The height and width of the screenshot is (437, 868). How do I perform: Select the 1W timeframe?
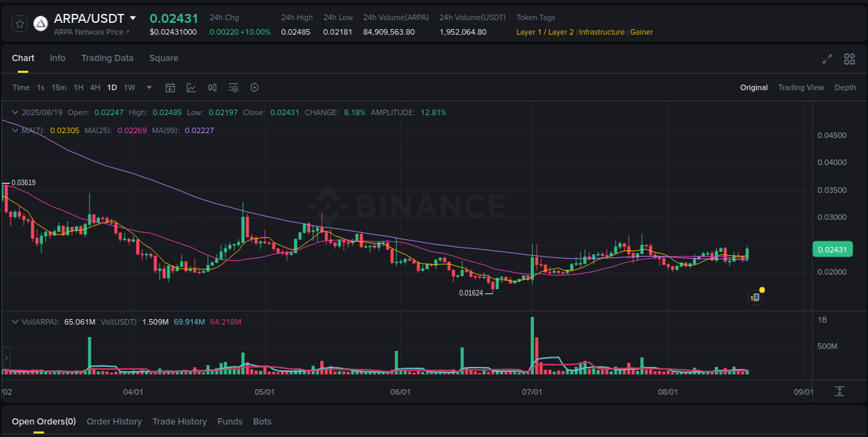click(x=128, y=87)
